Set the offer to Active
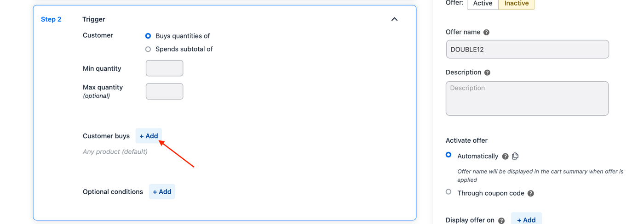 pyautogui.click(x=483, y=4)
